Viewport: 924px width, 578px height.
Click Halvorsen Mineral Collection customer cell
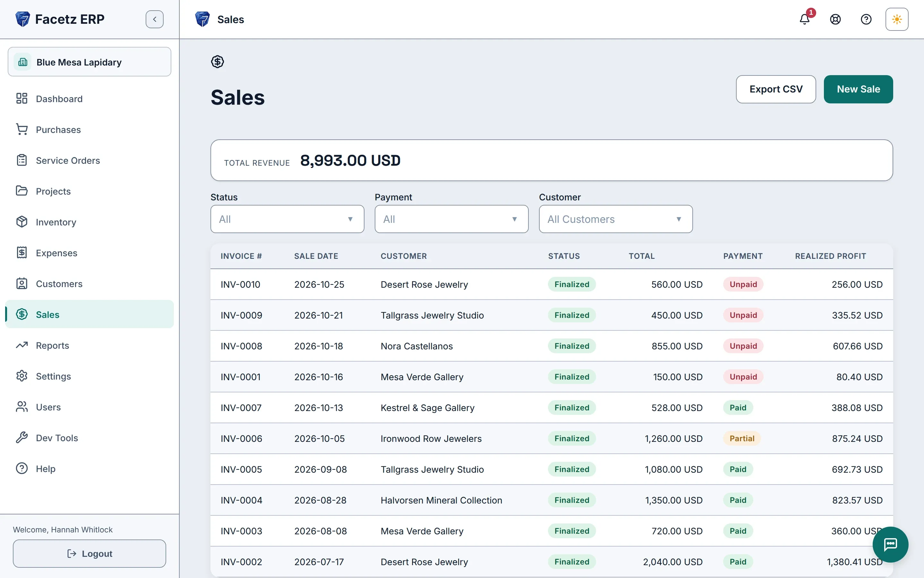click(441, 500)
